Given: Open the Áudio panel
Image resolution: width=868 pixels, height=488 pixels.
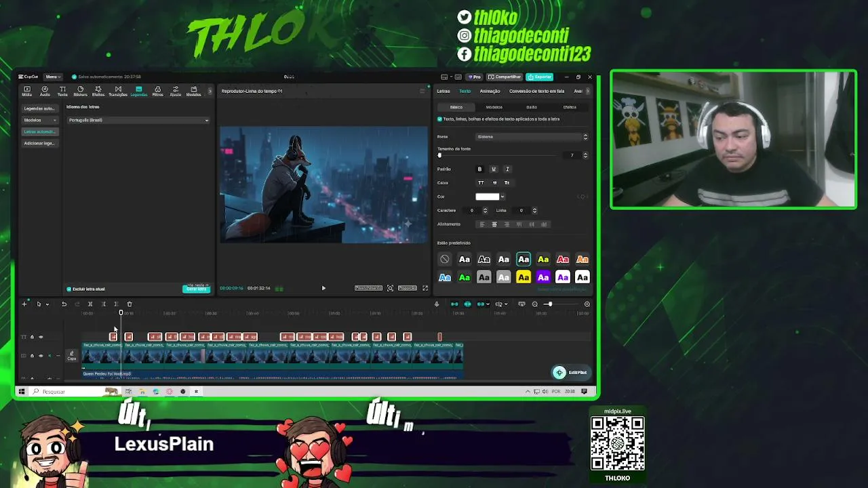Looking at the screenshot, I should tap(45, 91).
